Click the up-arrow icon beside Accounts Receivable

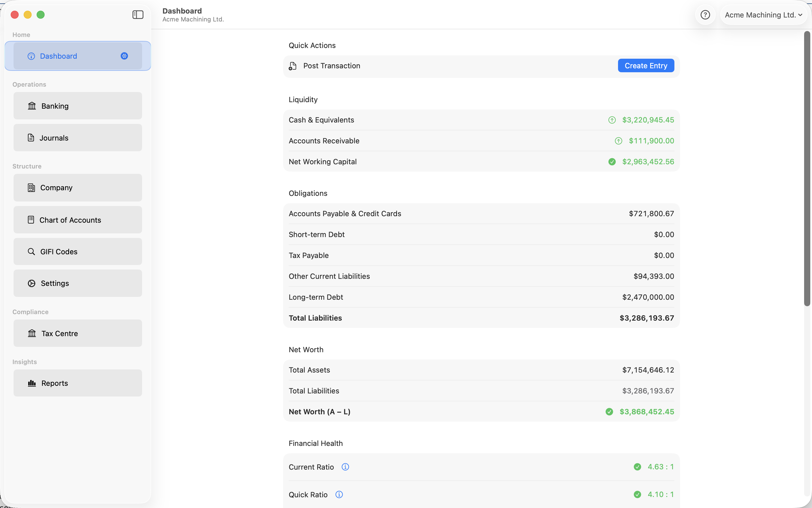point(618,141)
